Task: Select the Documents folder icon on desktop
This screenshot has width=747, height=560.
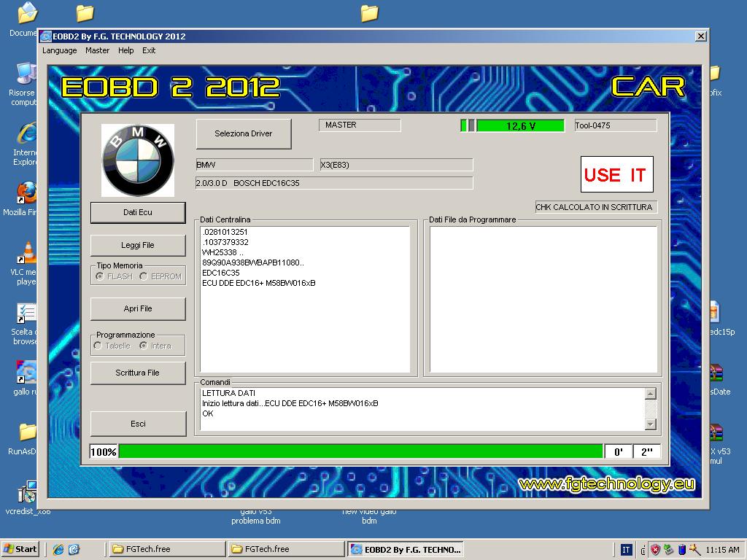Action: coord(27,13)
